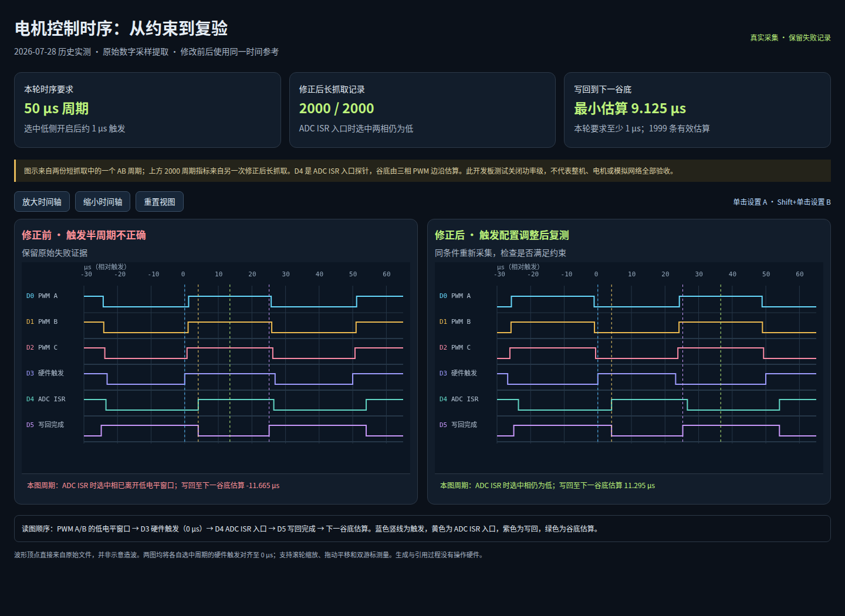The width and height of the screenshot is (845, 616).
Task: Click the D0 PWM A label in 修正后 chart
Action: pos(455,296)
